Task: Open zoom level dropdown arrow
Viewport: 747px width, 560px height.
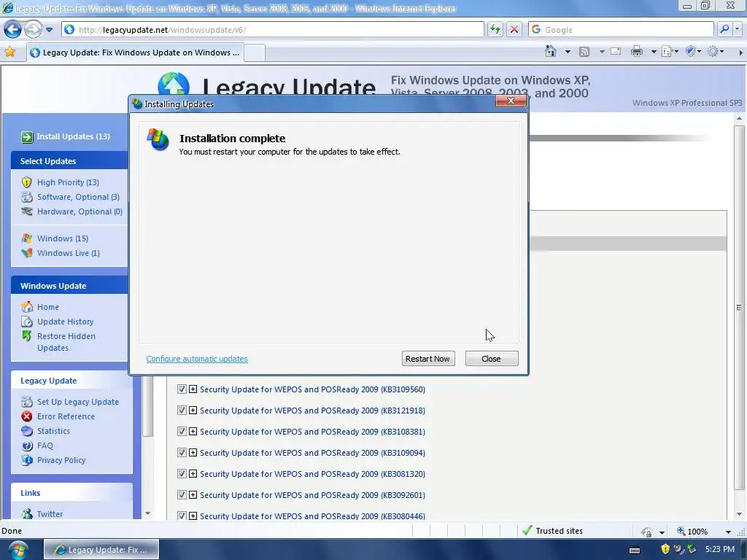Action: pos(728,532)
